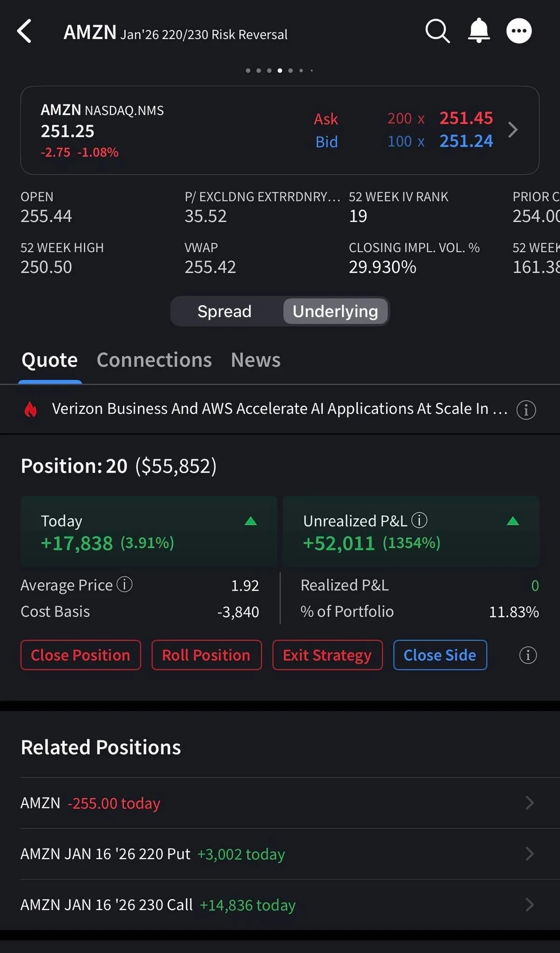Tap the page indicator dots
Viewport: 560px width, 953px height.
tap(280, 71)
